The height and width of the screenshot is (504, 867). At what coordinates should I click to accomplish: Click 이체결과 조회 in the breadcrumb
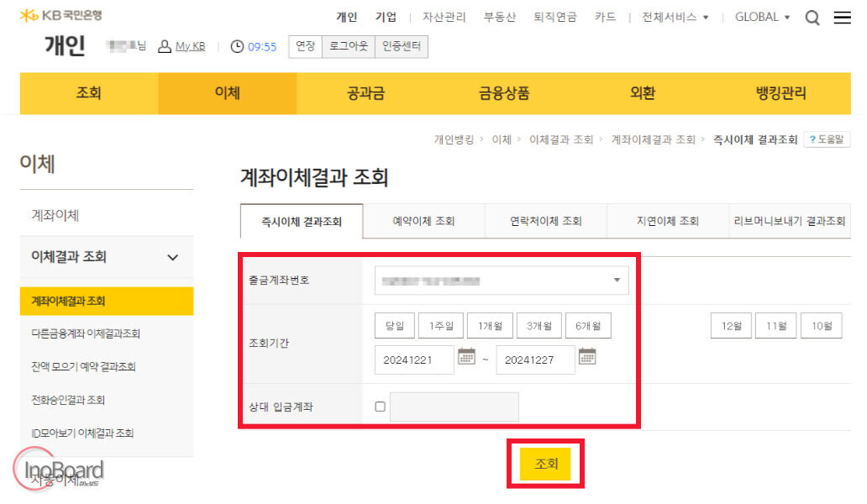560,139
